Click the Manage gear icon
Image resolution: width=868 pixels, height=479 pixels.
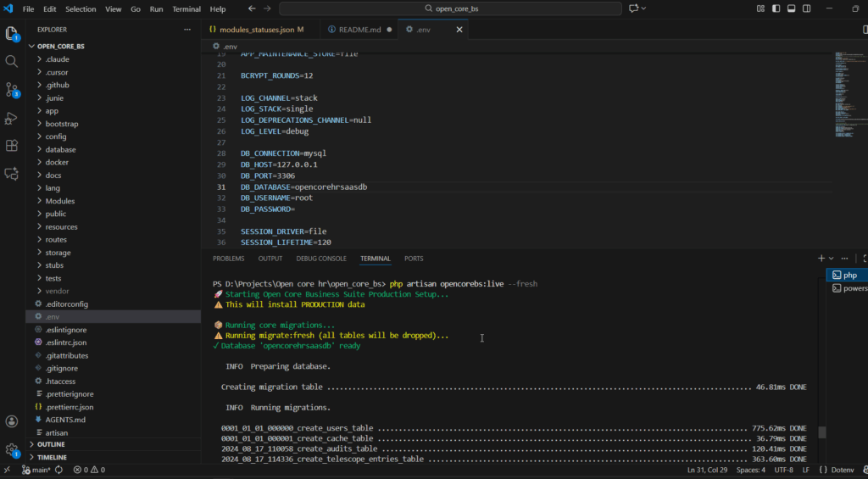pos(12,449)
